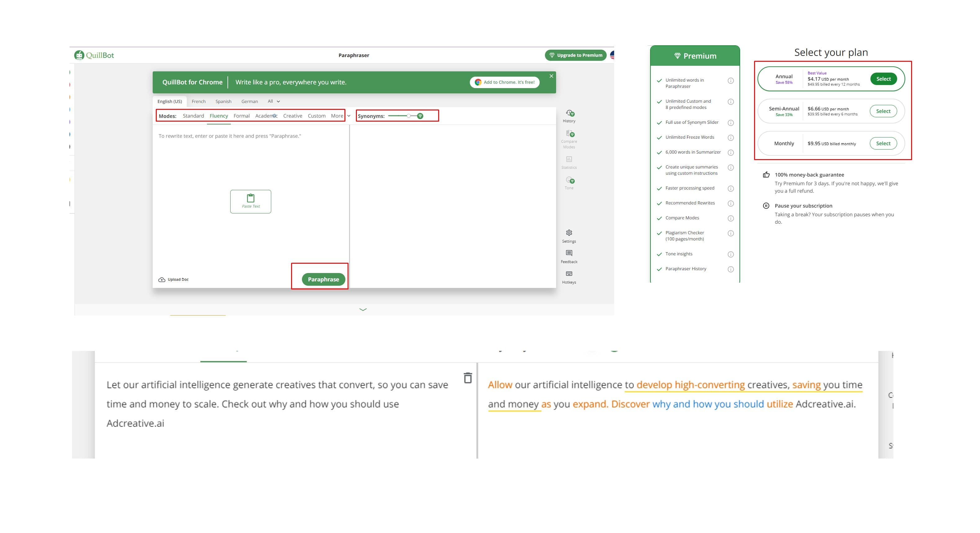
Task: Select the Annual plan
Action: (x=883, y=79)
